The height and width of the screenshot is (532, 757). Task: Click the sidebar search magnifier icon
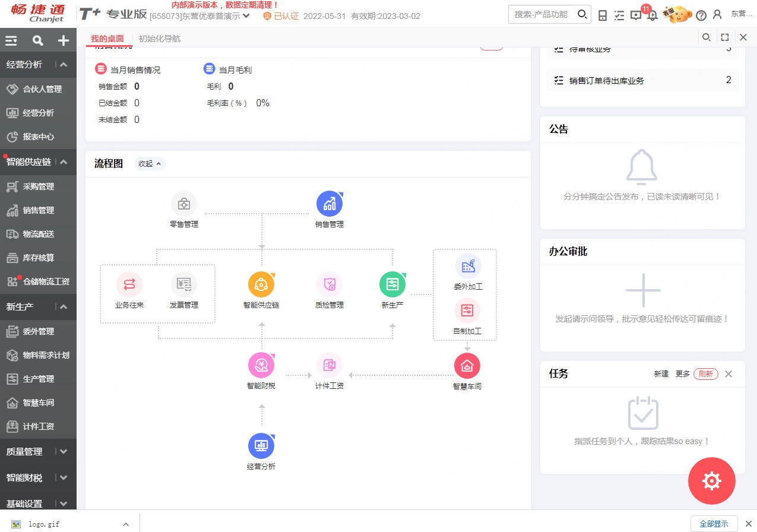tap(38, 40)
